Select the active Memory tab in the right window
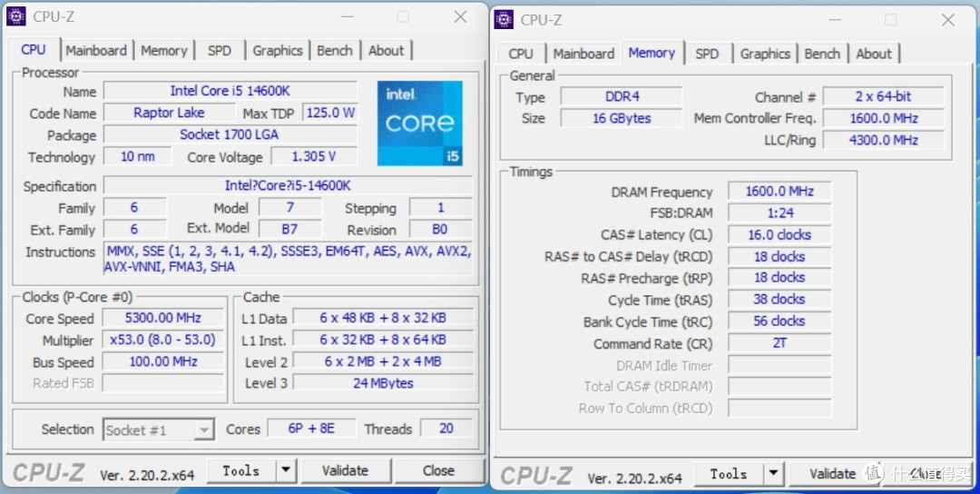980x494 pixels. coord(652,53)
